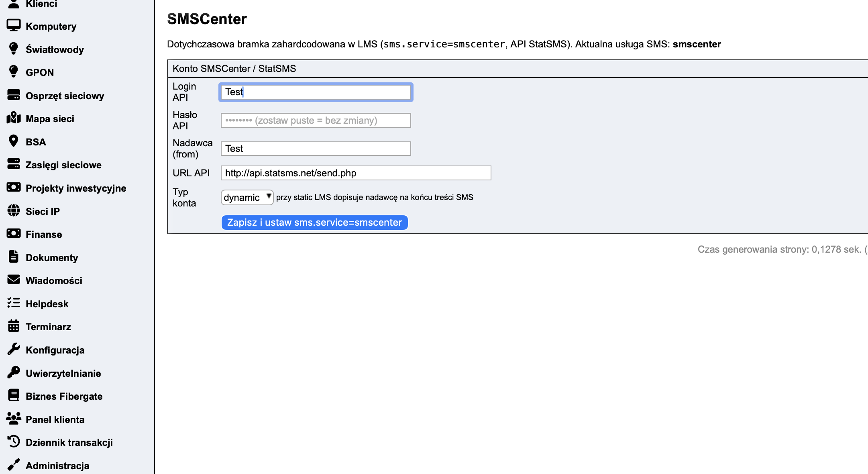Click the Konfiguracja wrench icon
The width and height of the screenshot is (868, 474).
(14, 349)
